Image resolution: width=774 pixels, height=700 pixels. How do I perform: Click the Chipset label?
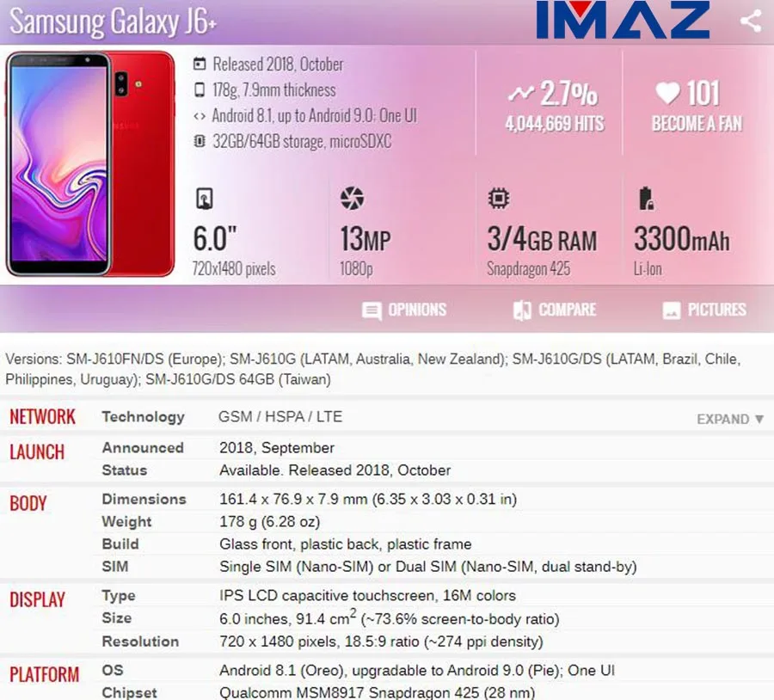pos(129,692)
